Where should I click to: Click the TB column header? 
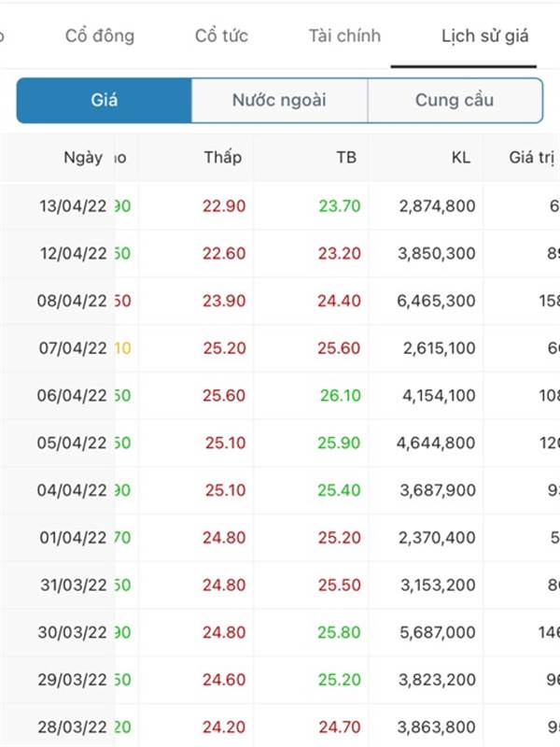(x=346, y=157)
